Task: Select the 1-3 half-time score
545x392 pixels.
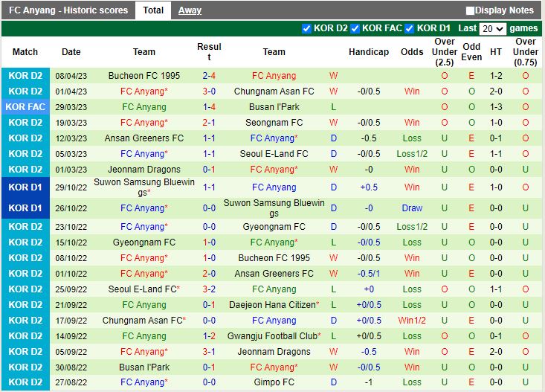Action: [x=496, y=107]
